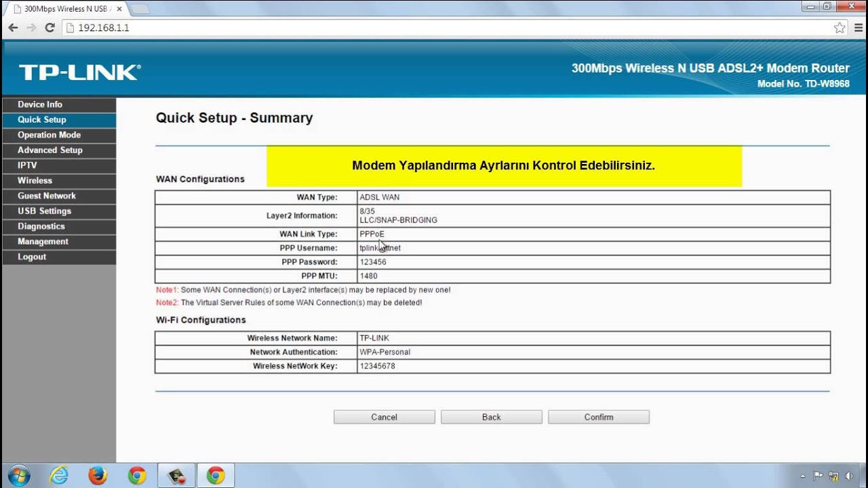The image size is (868, 488).
Task: Click the WAN Type value ADSL WAN
Action: coord(379,197)
